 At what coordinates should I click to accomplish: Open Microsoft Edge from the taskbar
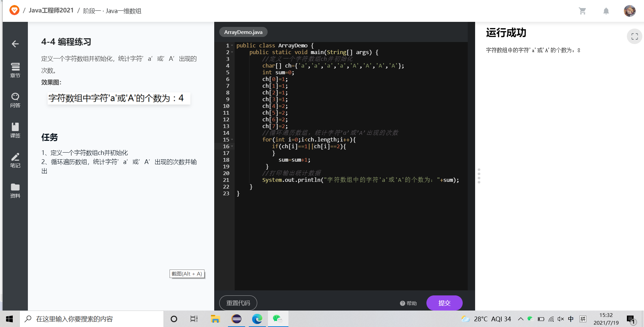click(257, 319)
